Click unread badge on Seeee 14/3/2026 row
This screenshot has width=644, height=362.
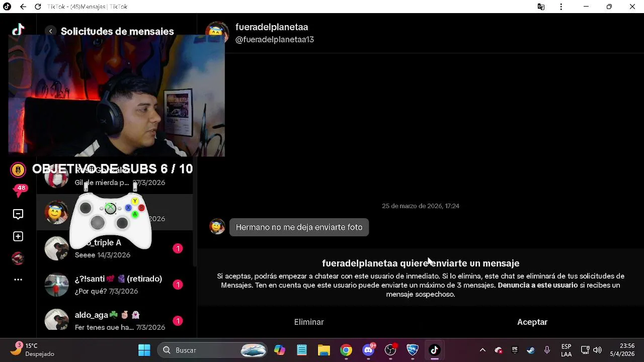[178, 248]
